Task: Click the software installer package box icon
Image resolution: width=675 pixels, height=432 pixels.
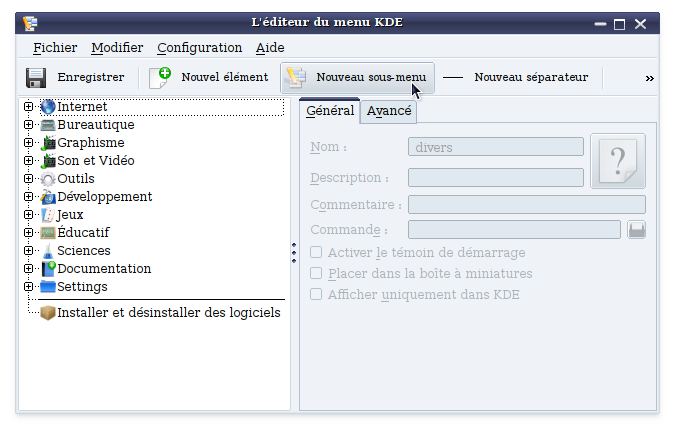Action: click(48, 313)
